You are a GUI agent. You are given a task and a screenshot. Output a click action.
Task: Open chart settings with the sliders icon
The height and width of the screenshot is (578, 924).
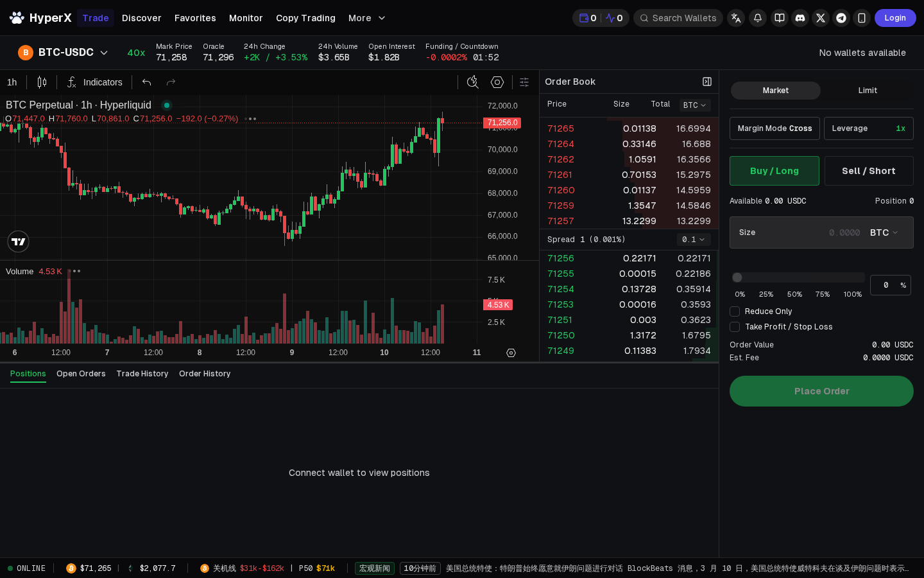[x=524, y=82]
